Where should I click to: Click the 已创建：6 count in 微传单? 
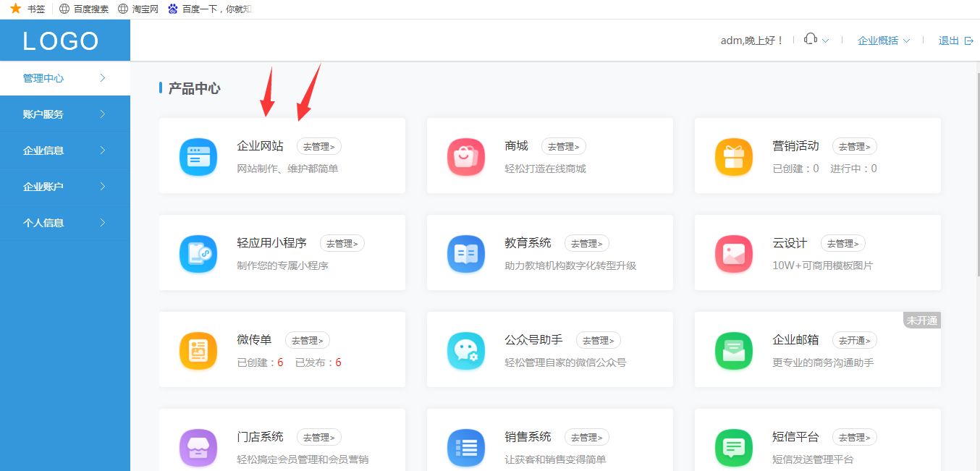pos(261,362)
